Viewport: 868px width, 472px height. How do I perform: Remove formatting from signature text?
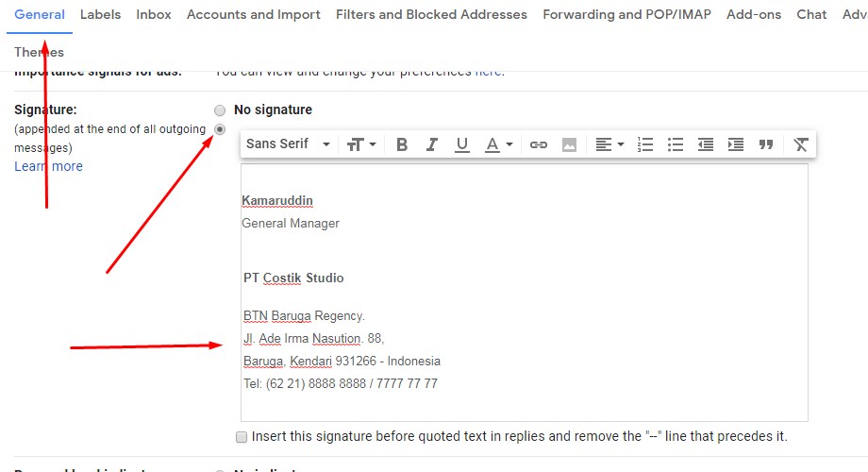[x=801, y=144]
